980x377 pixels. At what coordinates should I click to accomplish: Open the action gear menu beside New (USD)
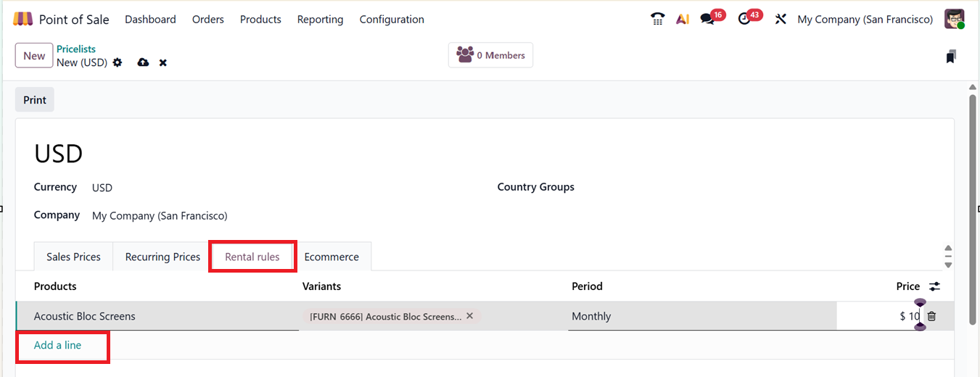[x=118, y=63]
